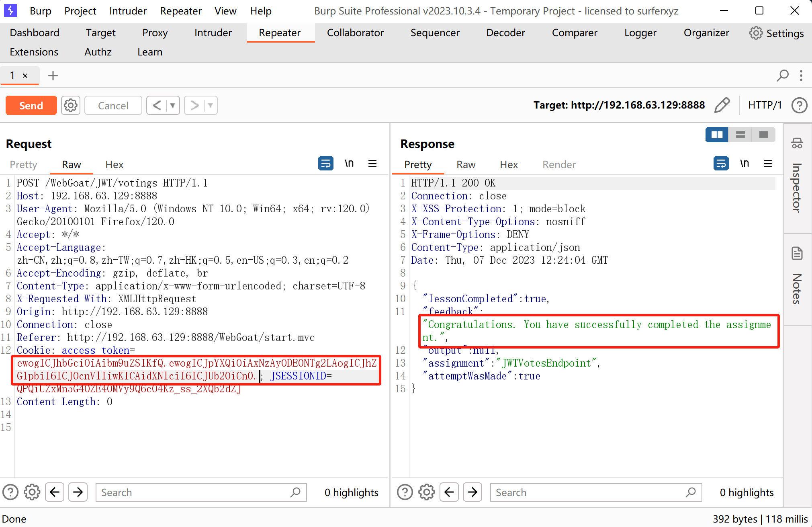Toggle Pretty view in Response panel
Screen dimensions: 812x527
(x=418, y=165)
